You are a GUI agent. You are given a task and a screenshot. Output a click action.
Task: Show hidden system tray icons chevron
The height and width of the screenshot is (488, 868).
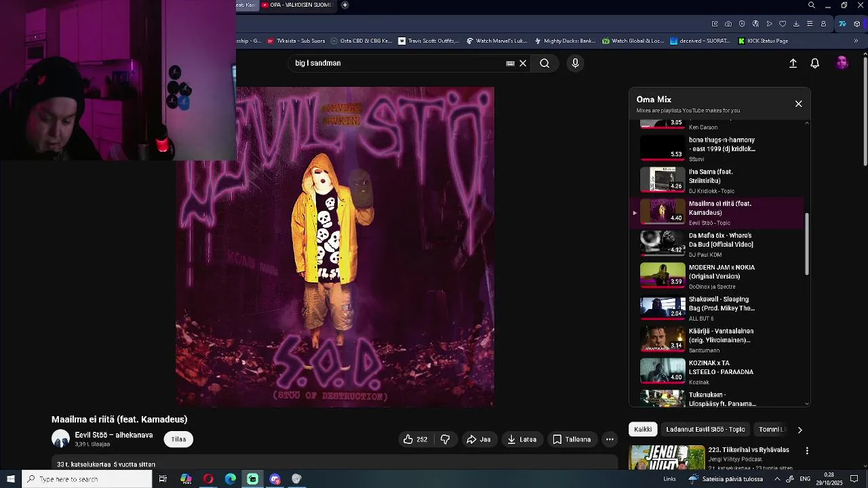pos(777,479)
